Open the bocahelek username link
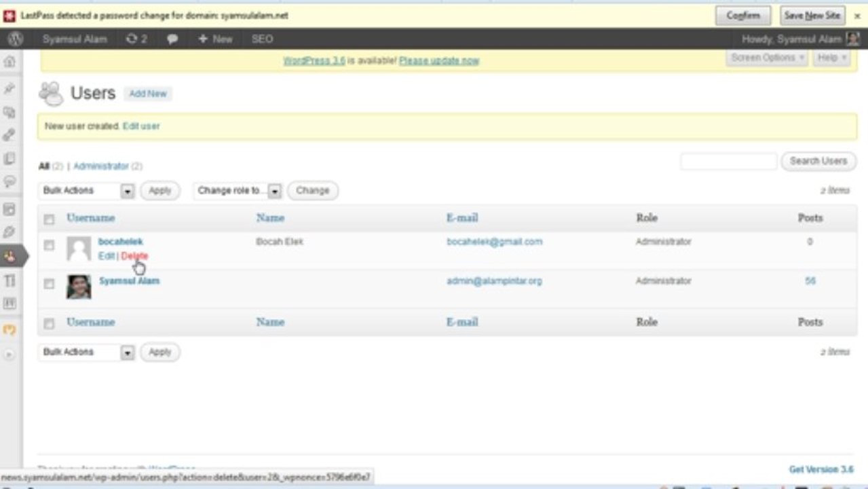Image resolution: width=868 pixels, height=489 pixels. click(x=121, y=242)
